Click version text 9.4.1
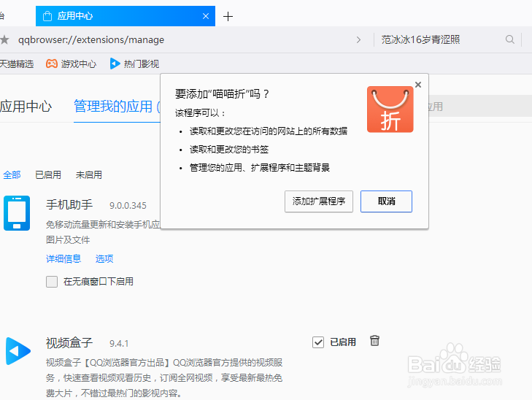 [x=119, y=344]
